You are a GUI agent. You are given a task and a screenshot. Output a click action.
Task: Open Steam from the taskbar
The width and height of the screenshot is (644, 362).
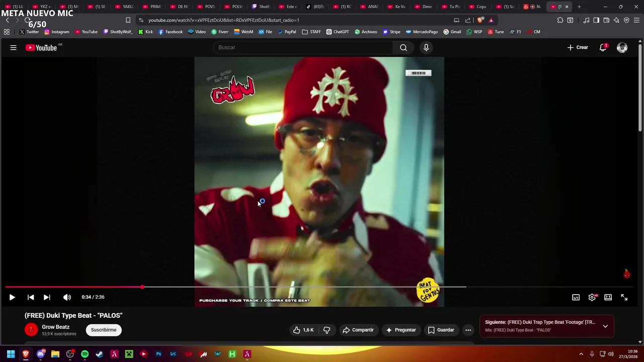(x=99, y=354)
